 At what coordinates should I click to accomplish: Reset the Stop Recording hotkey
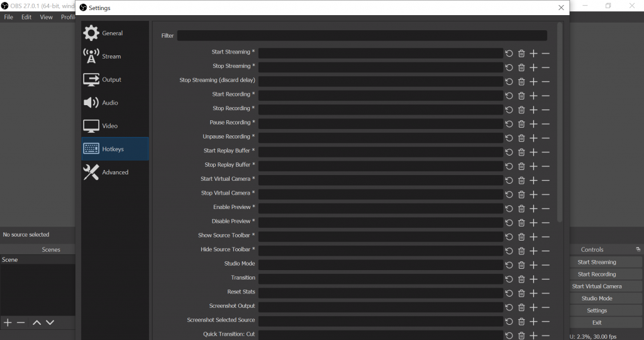point(509,110)
